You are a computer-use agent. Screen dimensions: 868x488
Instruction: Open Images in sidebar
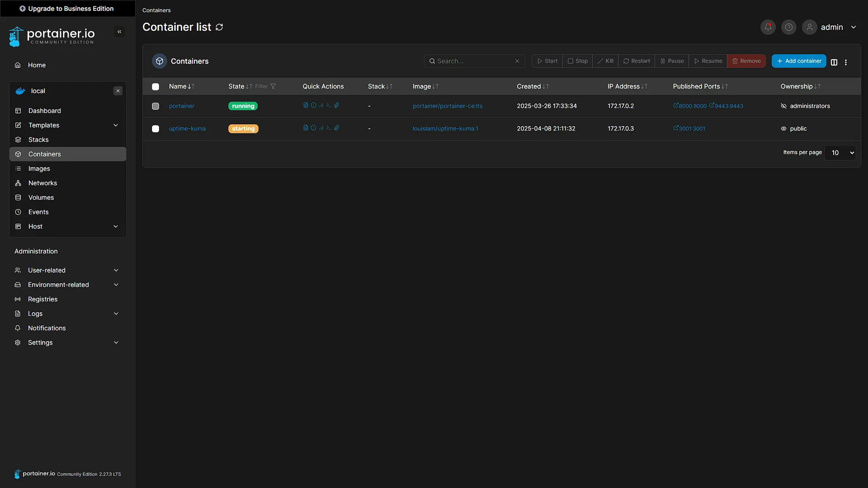point(68,169)
